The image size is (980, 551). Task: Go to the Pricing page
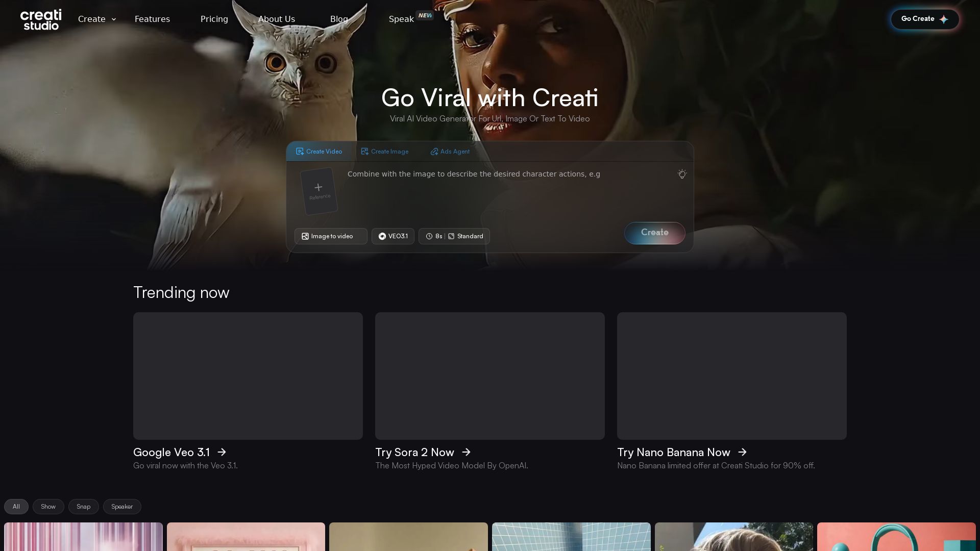(x=214, y=19)
